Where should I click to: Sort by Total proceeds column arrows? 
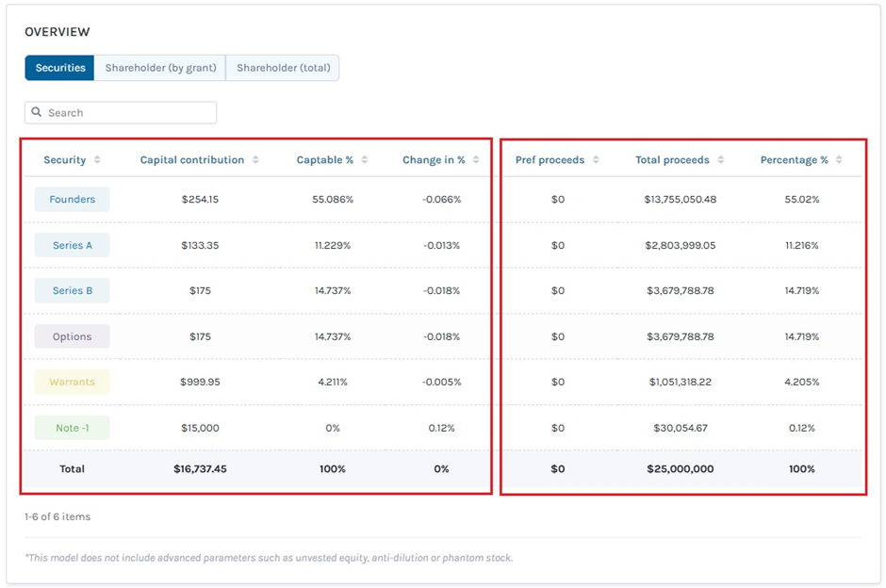[x=721, y=160]
